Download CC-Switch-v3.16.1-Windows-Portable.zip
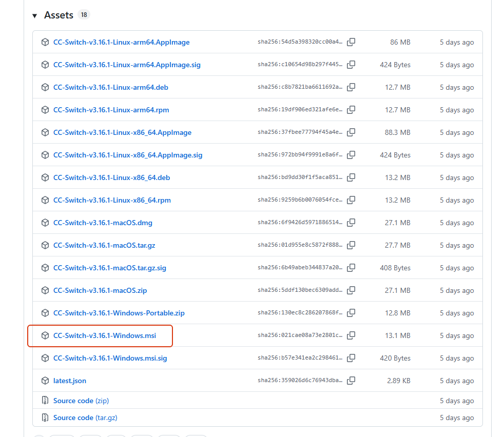The width and height of the screenshot is (504, 437). [x=119, y=313]
